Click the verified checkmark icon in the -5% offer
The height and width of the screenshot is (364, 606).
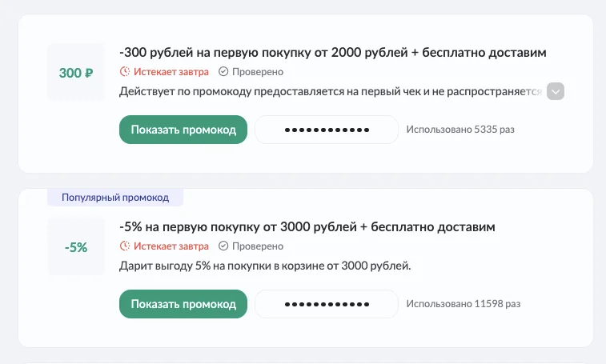pos(223,246)
